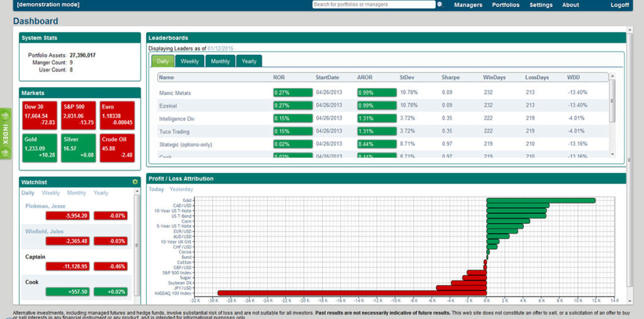Switch to the Monthly leaderboard tab
Image resolution: width=644 pixels, height=319 pixels.
point(220,61)
